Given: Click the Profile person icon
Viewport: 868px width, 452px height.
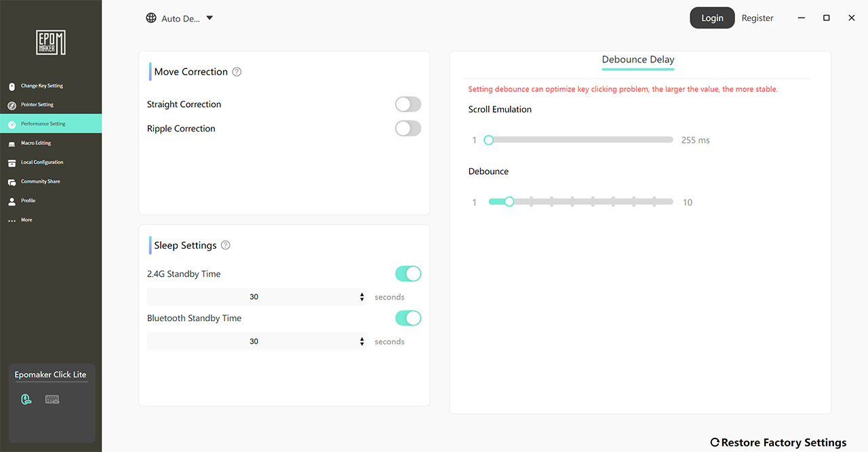Looking at the screenshot, I should pos(12,201).
